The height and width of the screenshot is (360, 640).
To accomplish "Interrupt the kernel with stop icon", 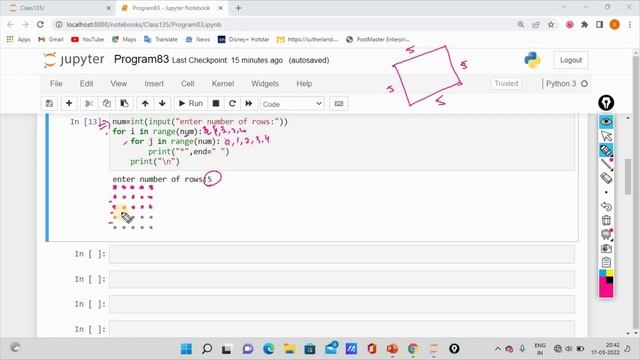I will 216,104.
